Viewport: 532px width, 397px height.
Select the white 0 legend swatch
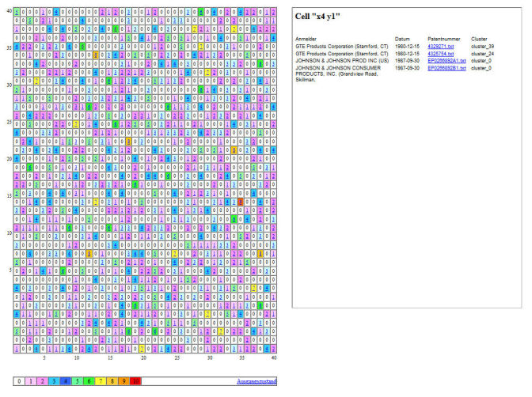coord(19,381)
